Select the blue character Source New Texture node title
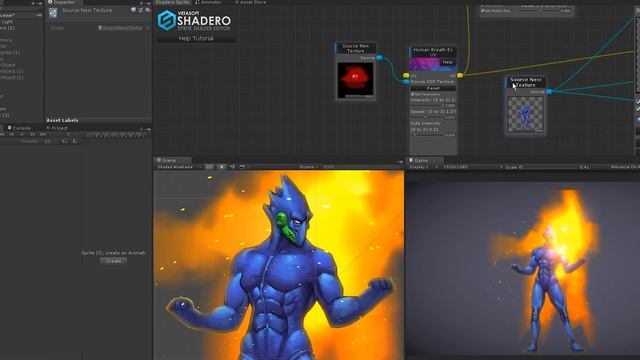Viewport: 640px width, 360px height. coord(526,82)
